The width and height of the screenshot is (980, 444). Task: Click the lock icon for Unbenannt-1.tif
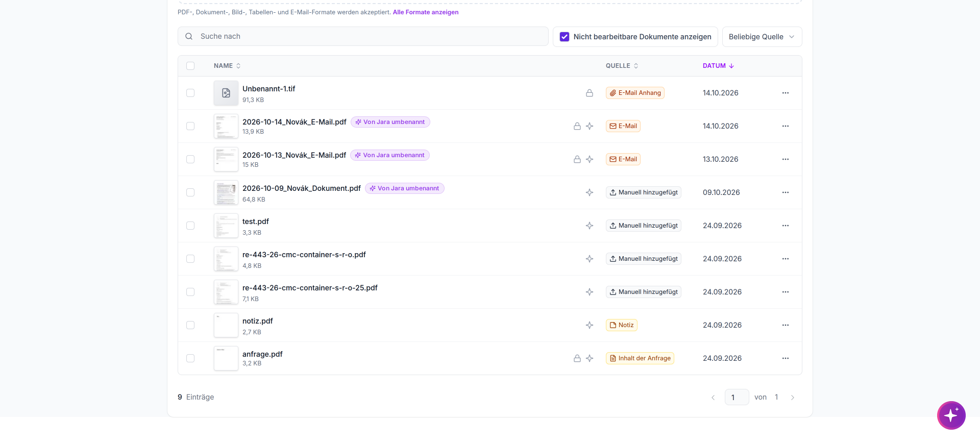click(590, 93)
